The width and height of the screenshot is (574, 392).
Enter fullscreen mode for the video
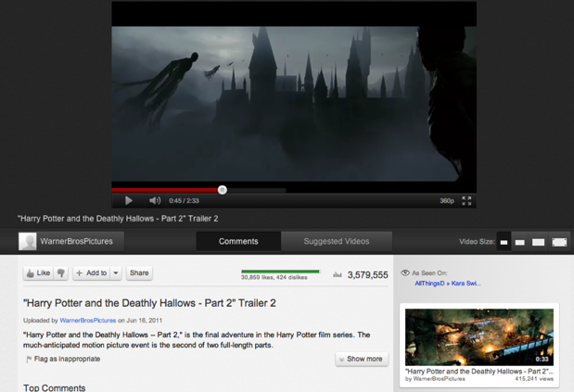466,201
